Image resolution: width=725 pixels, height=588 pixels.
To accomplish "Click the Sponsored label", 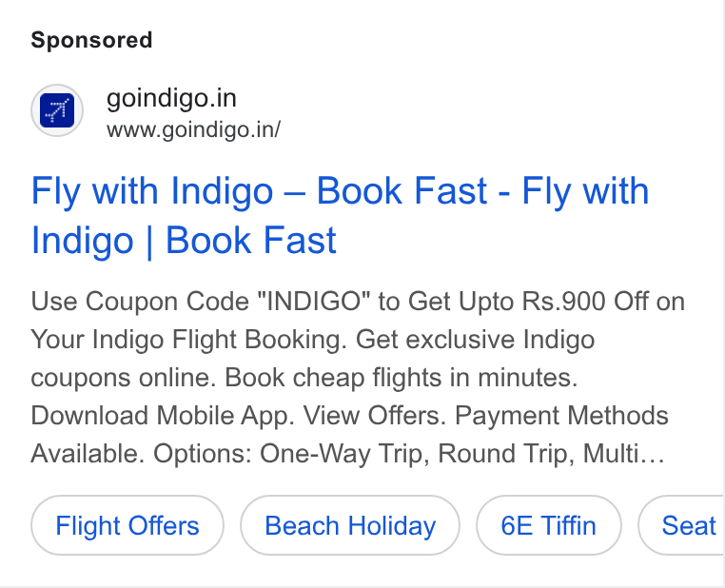I will click(91, 40).
